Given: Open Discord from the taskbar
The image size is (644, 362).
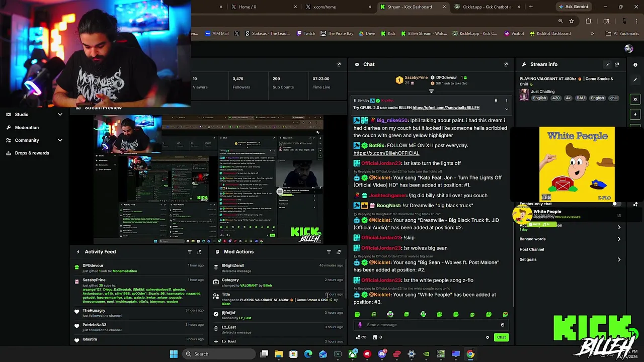Looking at the screenshot, I should [x=382, y=354].
